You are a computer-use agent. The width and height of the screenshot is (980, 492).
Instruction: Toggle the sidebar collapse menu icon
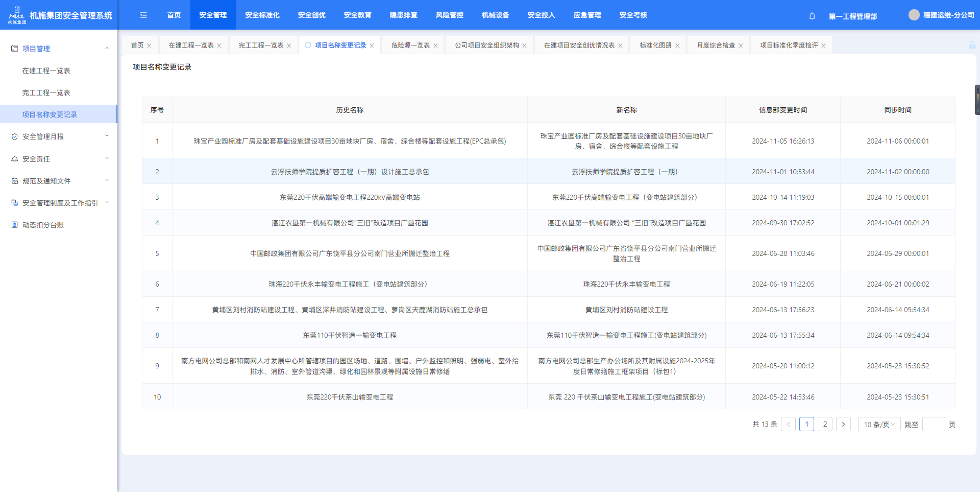[x=143, y=15]
